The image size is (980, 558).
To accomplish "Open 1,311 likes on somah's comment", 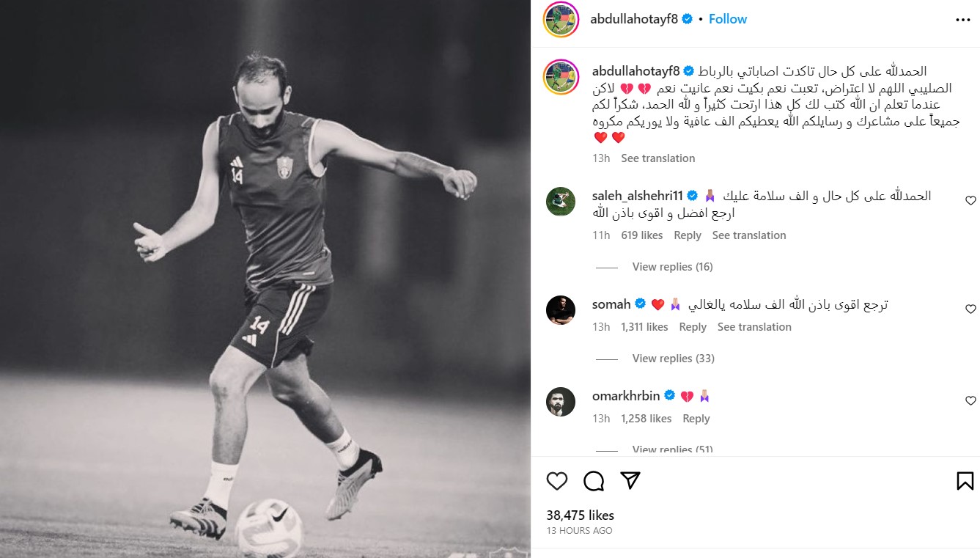I will 644,327.
